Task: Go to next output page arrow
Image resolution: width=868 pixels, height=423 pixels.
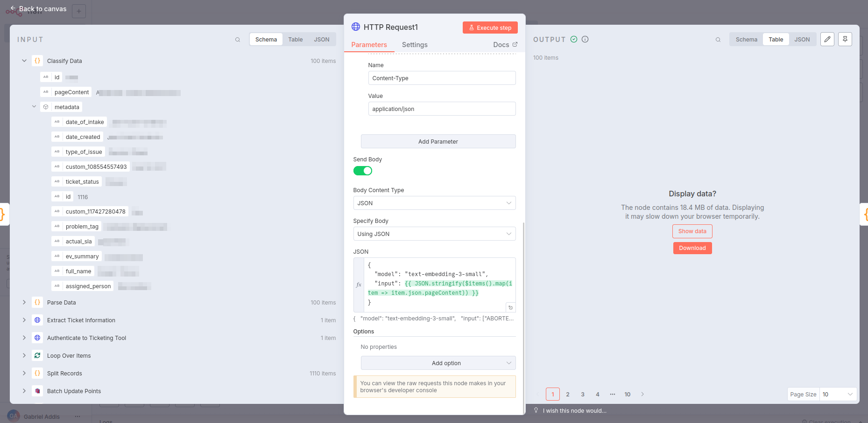Action: tap(642, 394)
